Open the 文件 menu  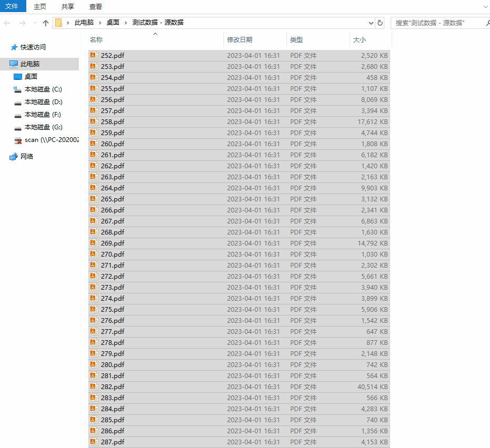[x=12, y=6]
